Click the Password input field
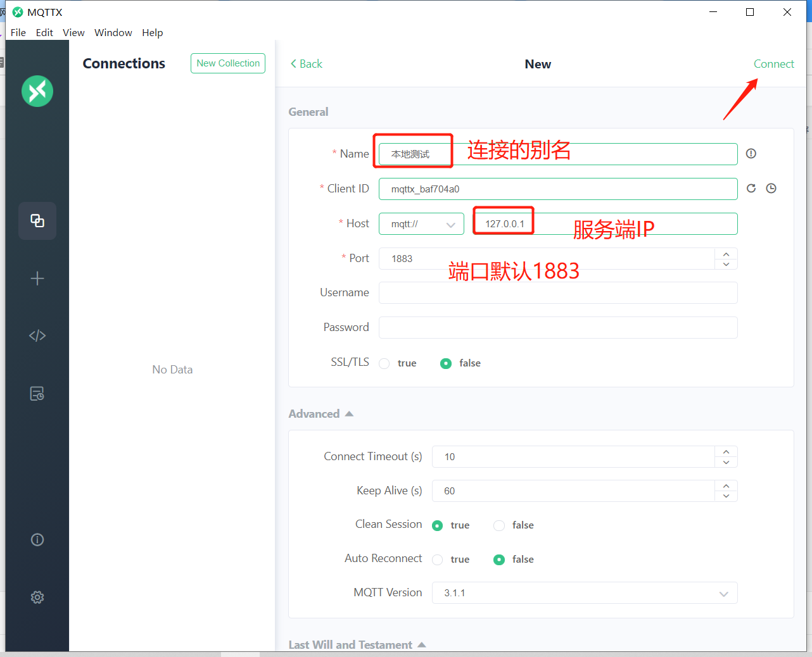 coord(558,328)
